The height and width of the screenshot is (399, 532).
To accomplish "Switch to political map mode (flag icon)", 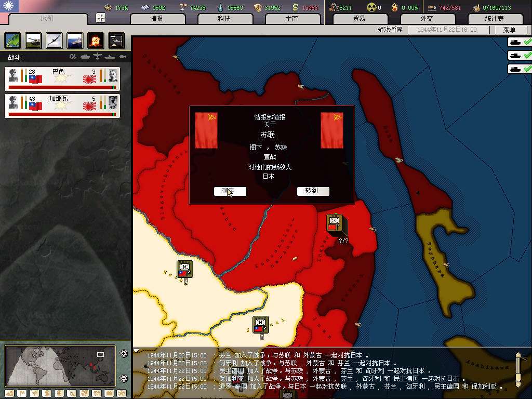I will point(22,394).
